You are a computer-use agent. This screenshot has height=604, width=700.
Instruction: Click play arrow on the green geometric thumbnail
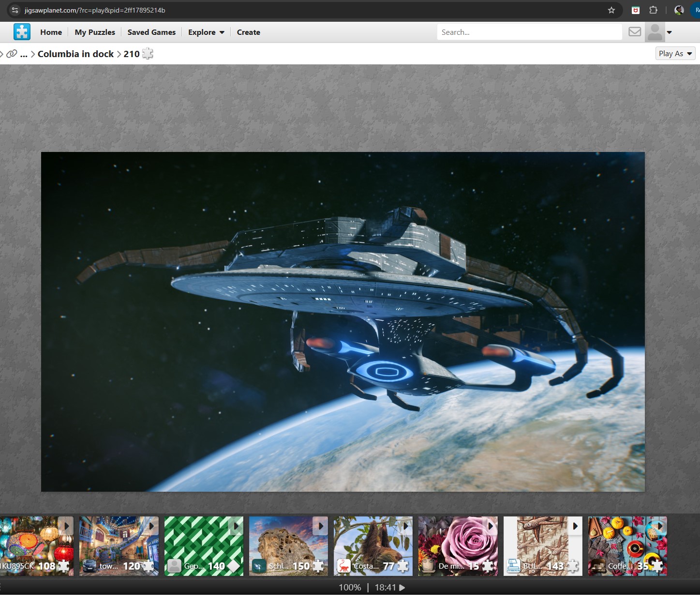[236, 526]
